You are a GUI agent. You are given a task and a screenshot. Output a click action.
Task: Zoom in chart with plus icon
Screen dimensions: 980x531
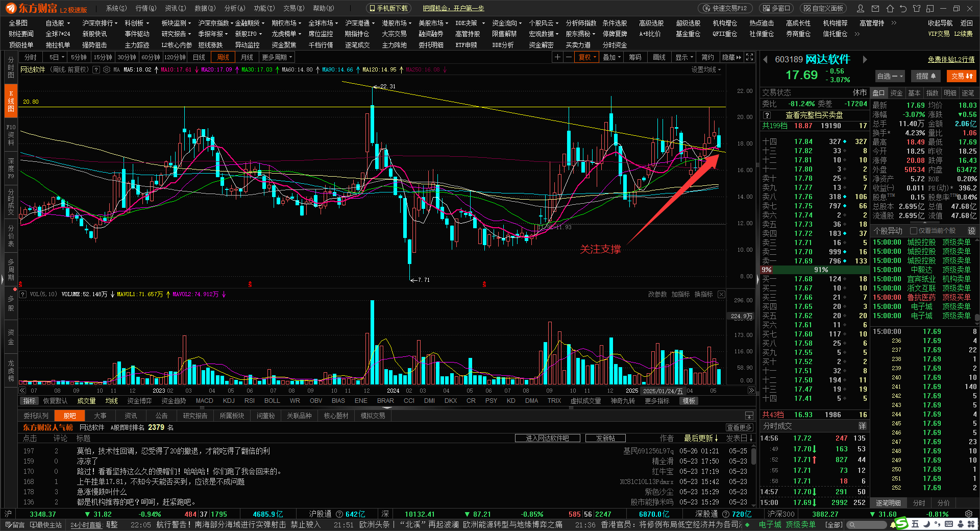pos(558,57)
